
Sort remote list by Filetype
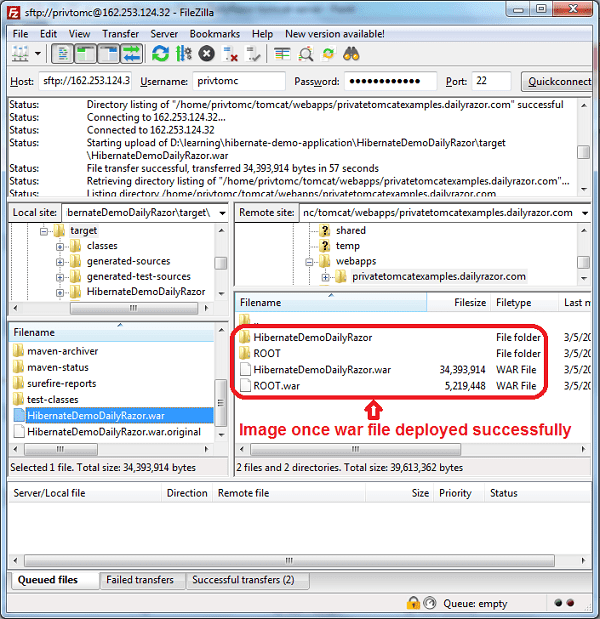point(524,303)
